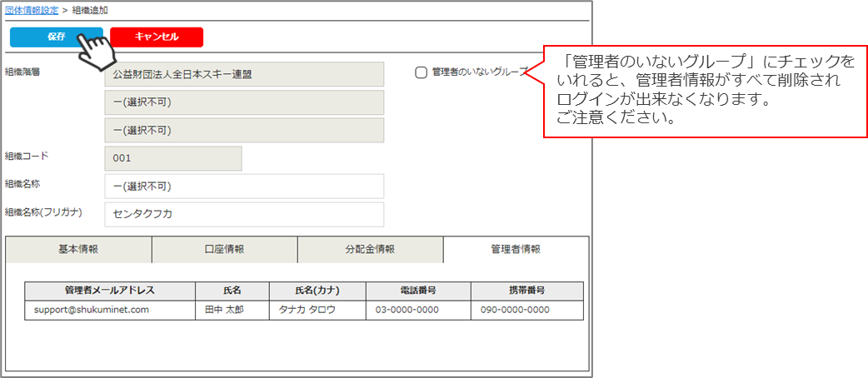Click the phone number 03-0000-0000 cell
Image resolution: width=868 pixels, height=378 pixels.
tap(418, 310)
